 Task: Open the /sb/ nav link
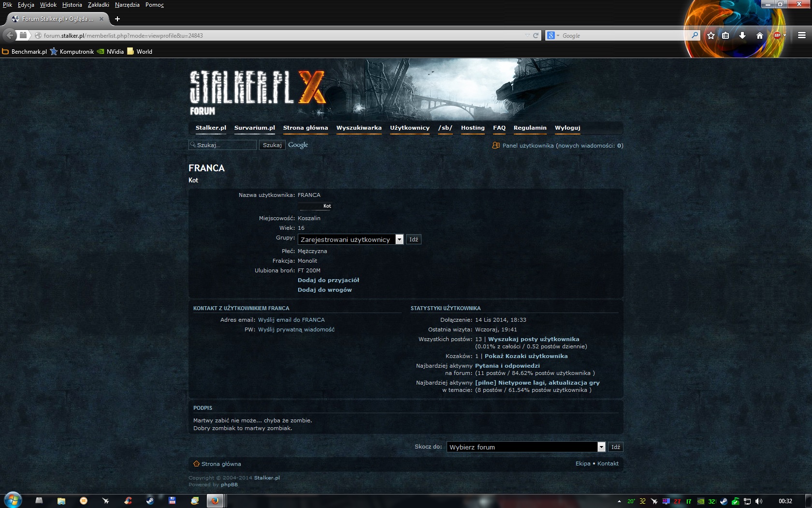tap(445, 128)
